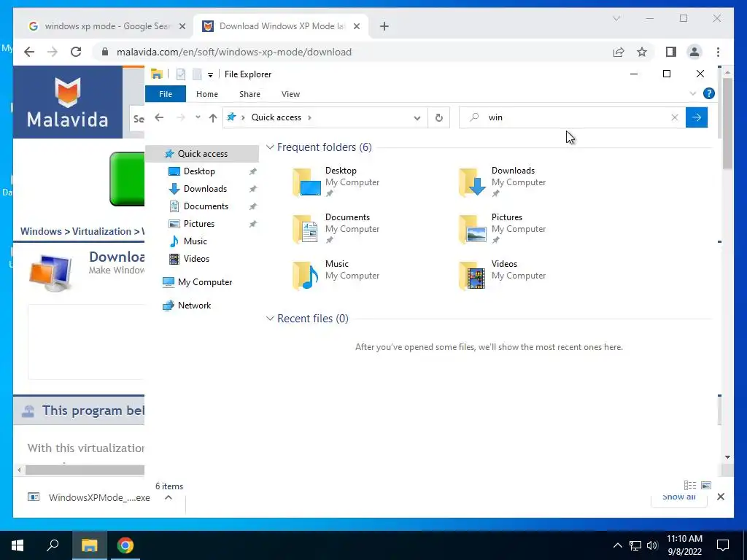
Task: Open the Windows breadcrumb link on Malavida
Action: click(41, 231)
